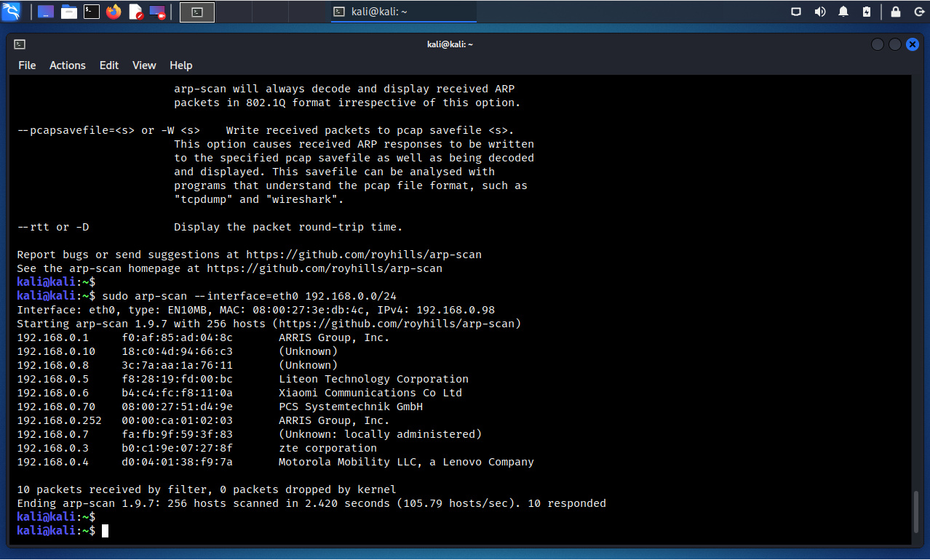Open the network display tray icon

tap(796, 12)
